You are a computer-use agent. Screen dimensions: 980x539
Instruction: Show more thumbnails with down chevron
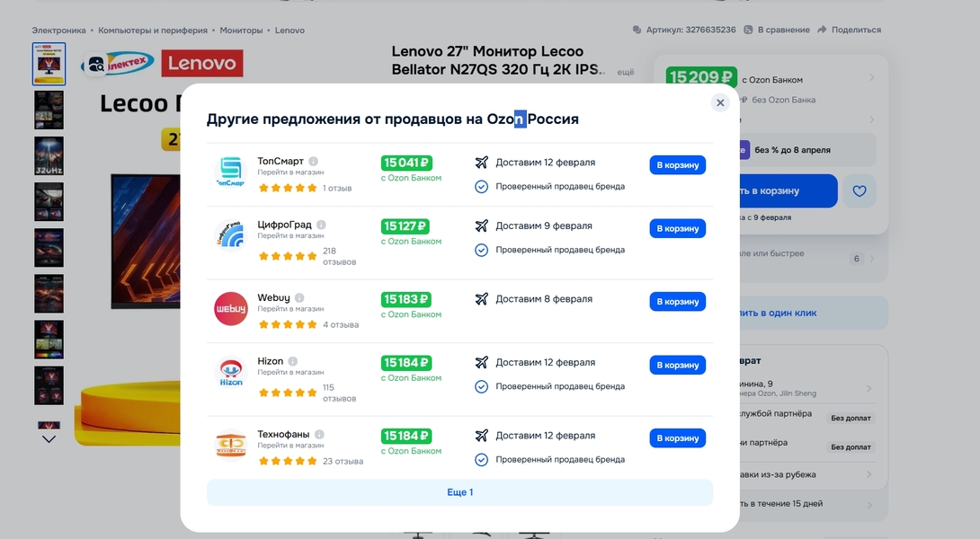point(49,439)
